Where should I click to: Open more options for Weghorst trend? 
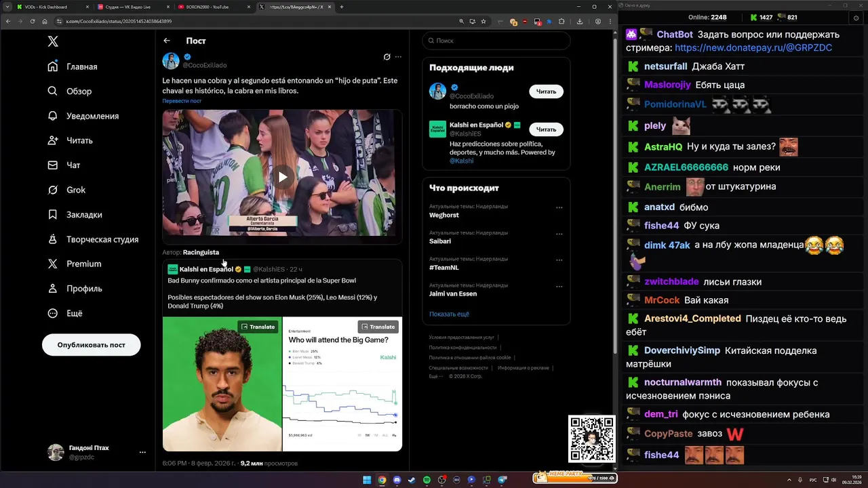click(x=559, y=208)
